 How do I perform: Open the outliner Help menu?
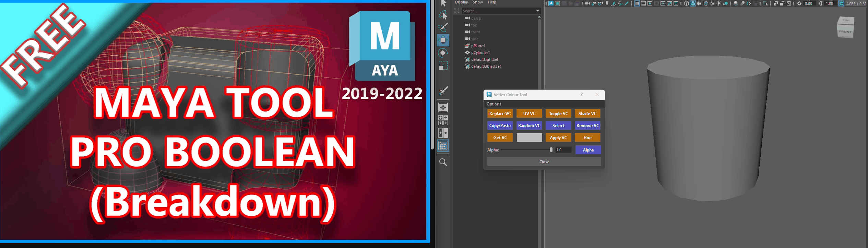[x=492, y=2]
